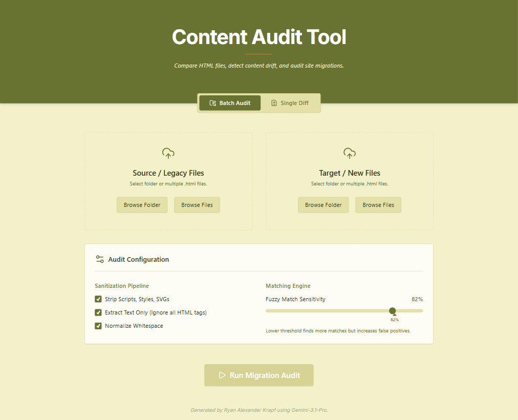Click the "Fuzzy Match Sensitivity" label
The width and height of the screenshot is (518, 420).
coord(295,299)
